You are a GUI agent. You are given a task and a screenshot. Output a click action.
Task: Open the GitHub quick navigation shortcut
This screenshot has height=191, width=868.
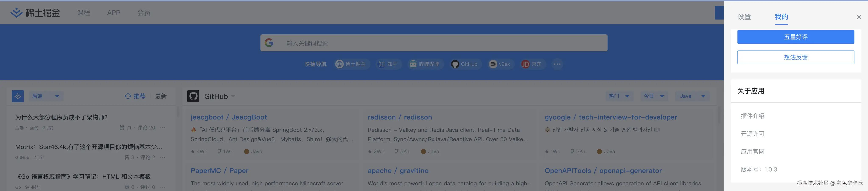click(465, 64)
